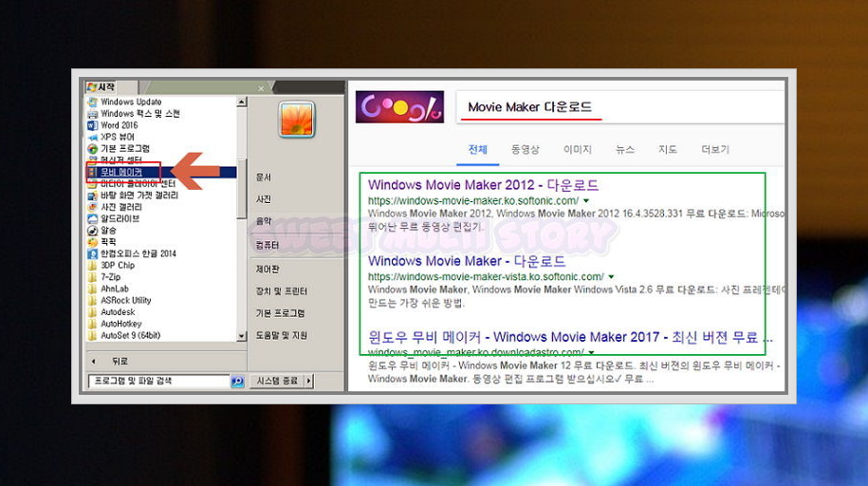The image size is (868, 486).
Task: Launch XPS 뷰어
Action: (x=111, y=137)
